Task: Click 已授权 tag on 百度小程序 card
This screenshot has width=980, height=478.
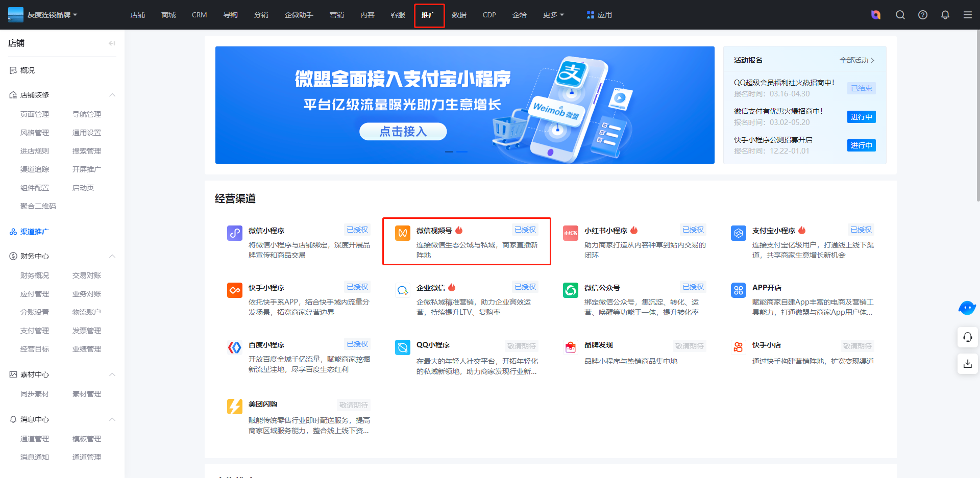Action: (x=357, y=344)
